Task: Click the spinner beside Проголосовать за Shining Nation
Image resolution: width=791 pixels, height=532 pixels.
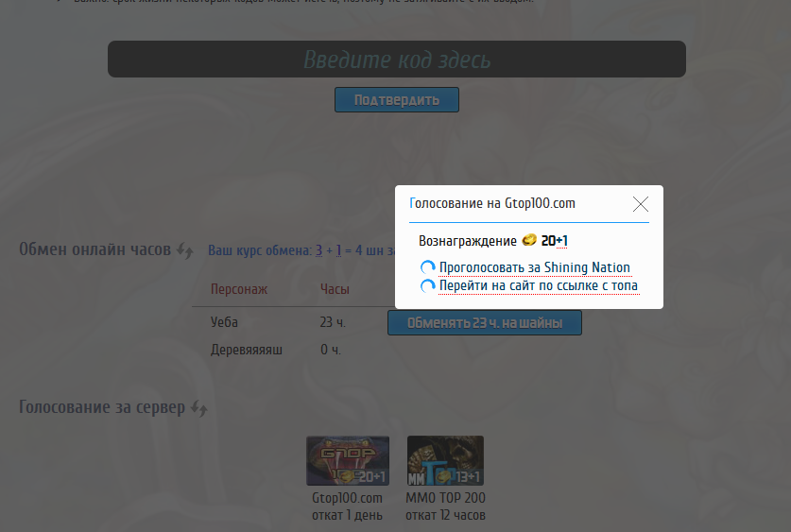Action: pyautogui.click(x=428, y=268)
